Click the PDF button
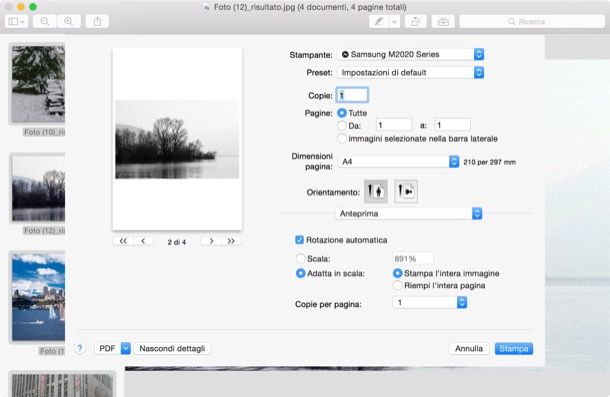Screen dimensions: 610x397 tap(107, 348)
